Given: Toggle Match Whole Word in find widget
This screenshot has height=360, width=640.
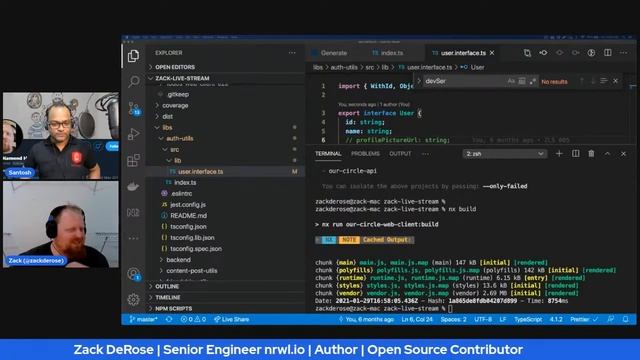Looking at the screenshot, I should pyautogui.click(x=522, y=81).
